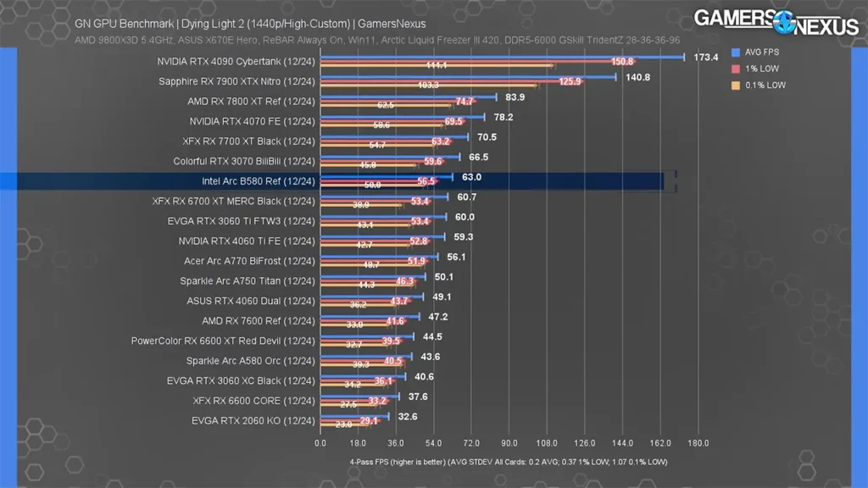Click the blue average FPS bar for RTX 4090
Image resolution: width=868 pixels, height=488 pixels.
[502, 57]
